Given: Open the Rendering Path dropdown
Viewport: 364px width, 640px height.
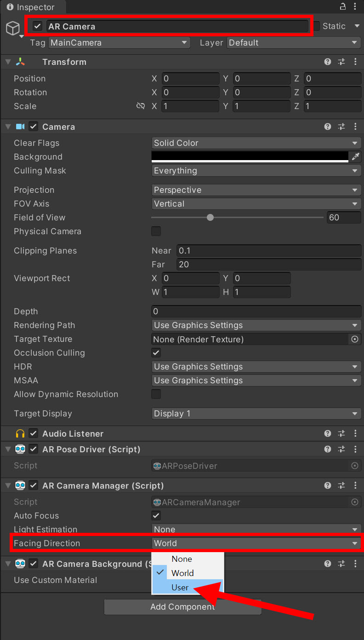Looking at the screenshot, I should (256, 325).
